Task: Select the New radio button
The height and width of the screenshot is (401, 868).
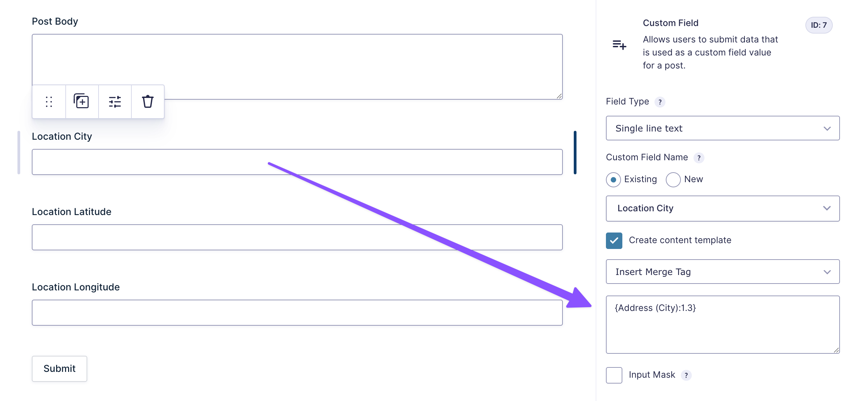Action: pos(673,180)
